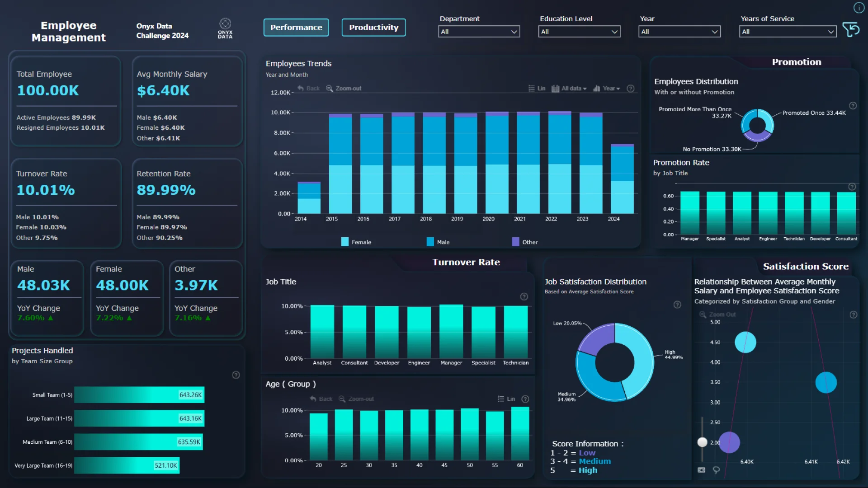
Task: Click the purple bubble near 2.00
Action: coord(729,442)
